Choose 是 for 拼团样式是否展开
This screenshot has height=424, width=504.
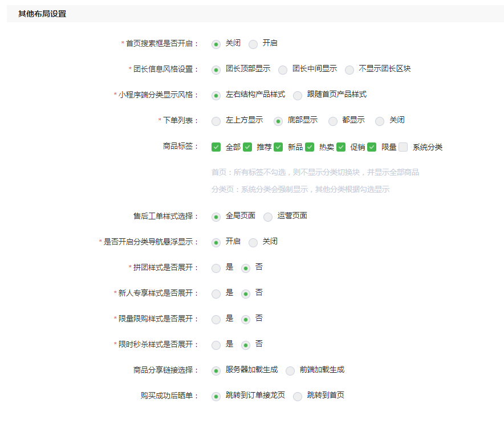tap(216, 268)
